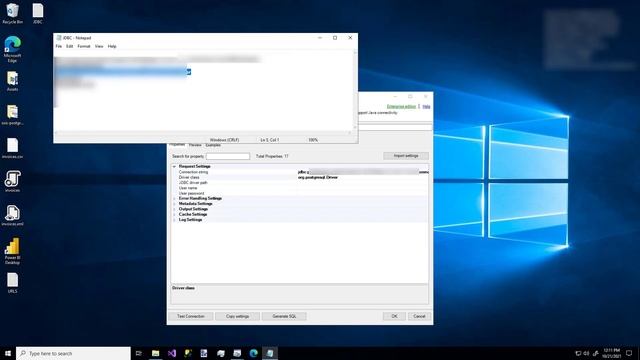Expand the Metadata Settings group
This screenshot has width=640, height=360.
[174, 204]
